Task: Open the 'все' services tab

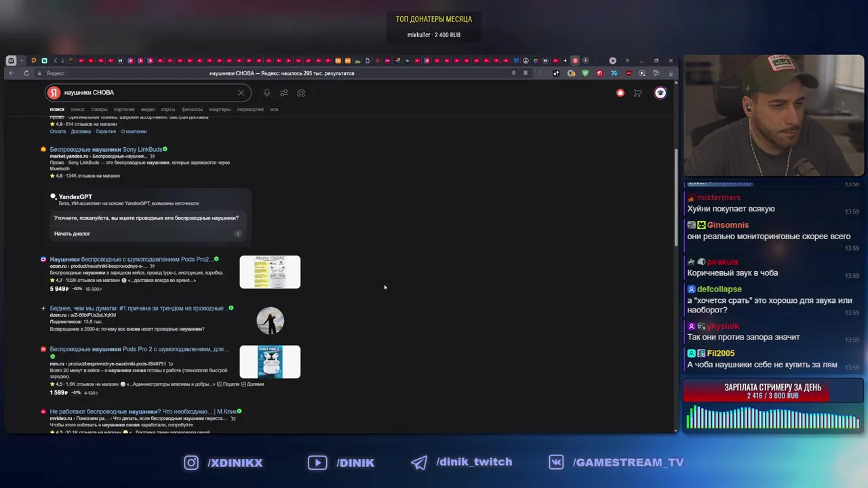Action: click(x=274, y=109)
